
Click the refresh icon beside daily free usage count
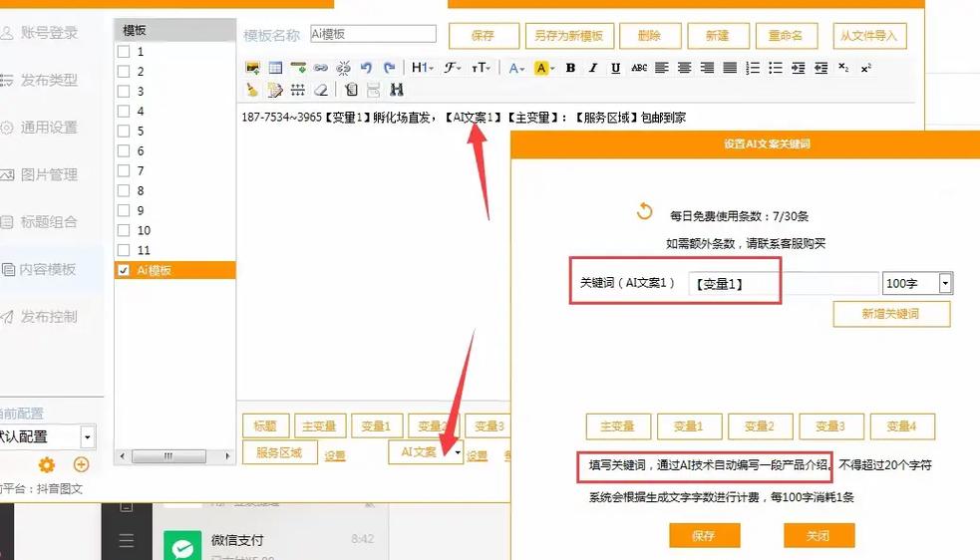(644, 212)
